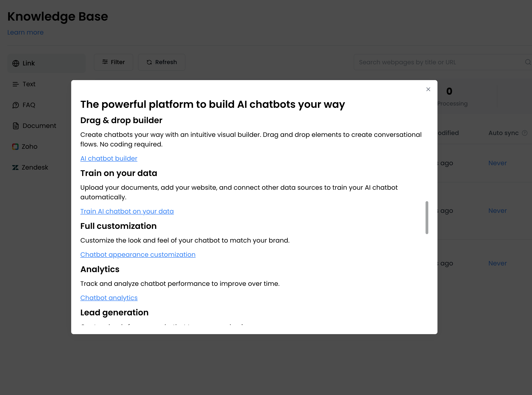
Task: Click the globe icon beside Link
Action: coord(16,63)
